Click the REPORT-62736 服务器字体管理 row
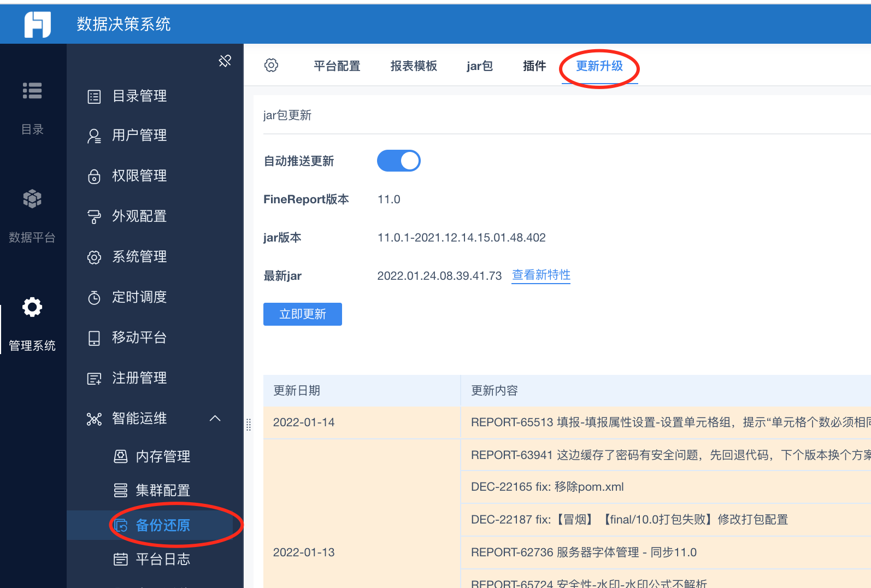The width and height of the screenshot is (871, 588). tap(666, 552)
